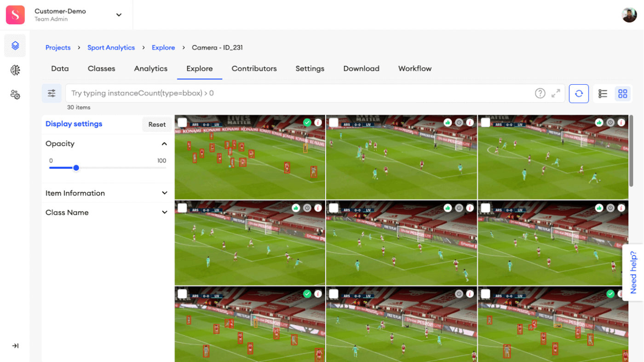Select the top-right thumbnail checkbox
Screen dimensions: 644x362
click(485, 122)
